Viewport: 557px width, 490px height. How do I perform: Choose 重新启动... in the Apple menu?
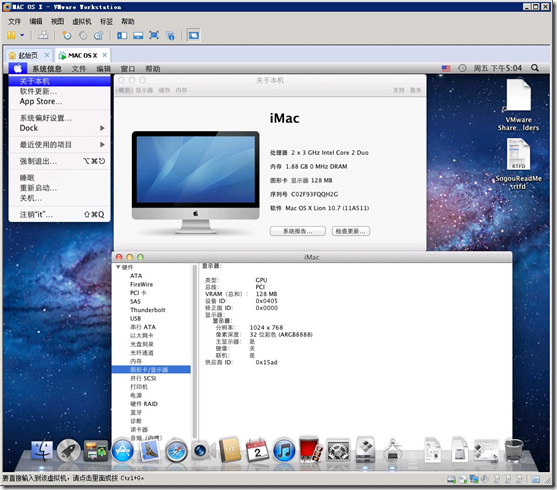pyautogui.click(x=60, y=188)
